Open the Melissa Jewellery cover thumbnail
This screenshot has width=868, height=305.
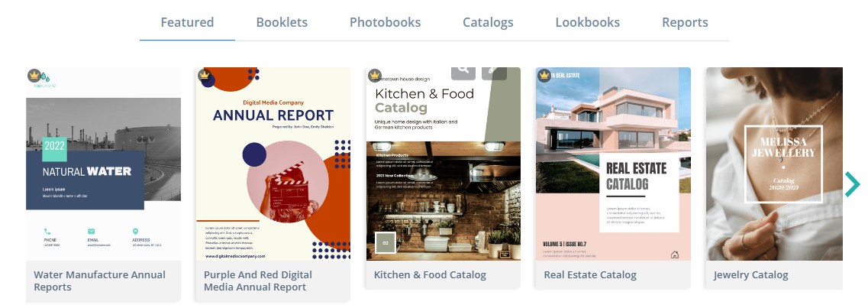774,164
